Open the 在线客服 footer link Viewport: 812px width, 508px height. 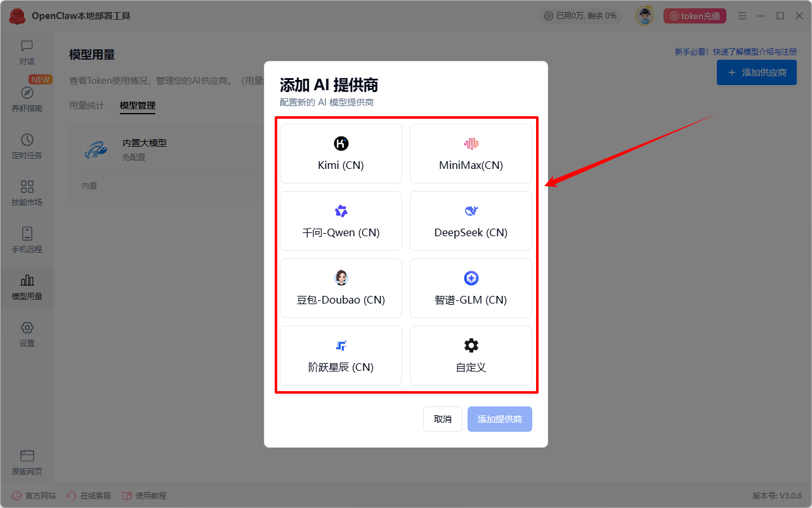click(89, 495)
